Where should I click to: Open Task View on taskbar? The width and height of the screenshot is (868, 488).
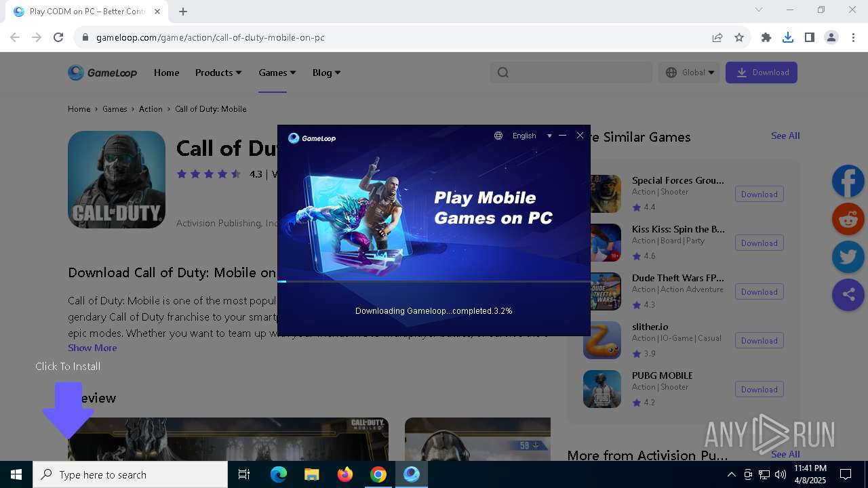(x=244, y=474)
